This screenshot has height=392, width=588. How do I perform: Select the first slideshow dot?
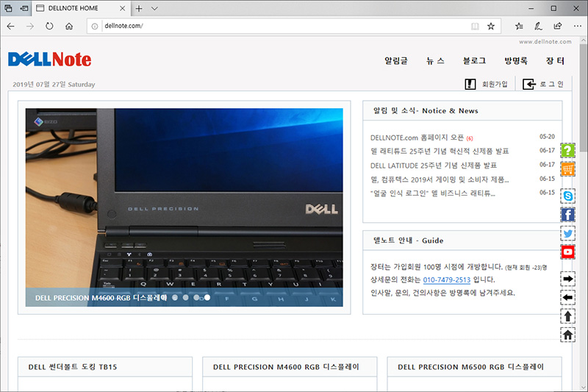(175, 297)
